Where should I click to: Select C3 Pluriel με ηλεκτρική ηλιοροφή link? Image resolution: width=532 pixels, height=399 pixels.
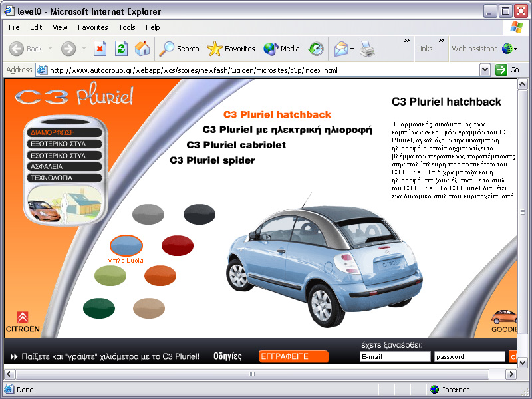(x=287, y=130)
